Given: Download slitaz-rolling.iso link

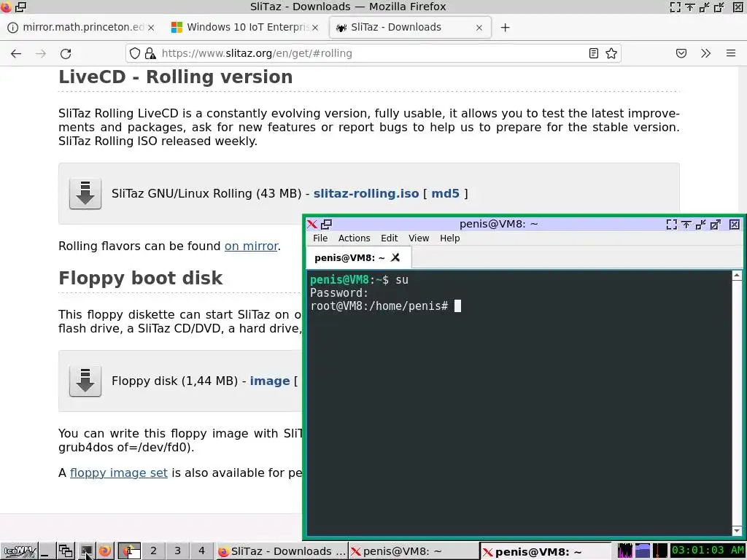Looking at the screenshot, I should 366,193.
